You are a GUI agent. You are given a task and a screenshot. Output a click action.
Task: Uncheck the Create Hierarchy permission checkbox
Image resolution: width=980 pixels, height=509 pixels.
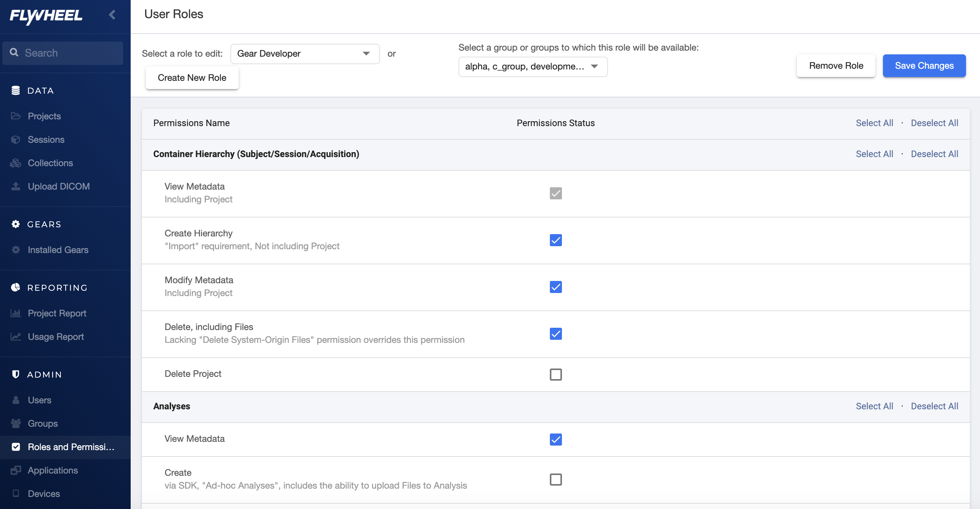point(556,240)
